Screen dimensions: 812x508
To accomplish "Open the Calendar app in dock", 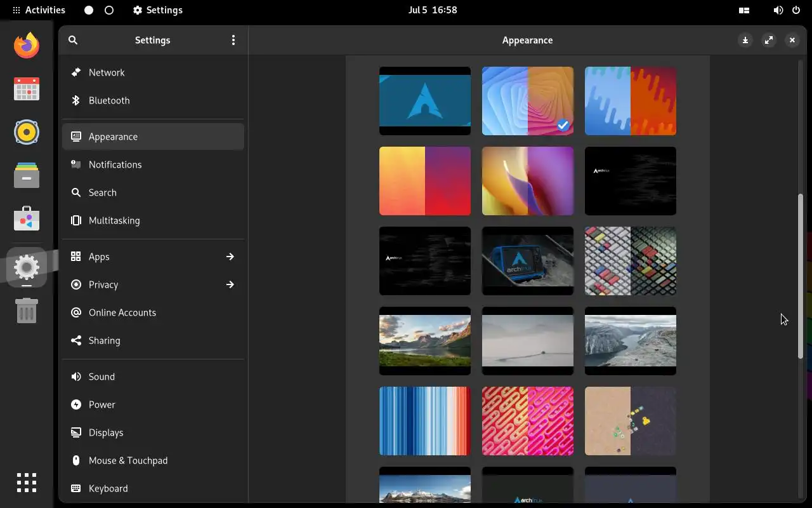I will (27, 89).
